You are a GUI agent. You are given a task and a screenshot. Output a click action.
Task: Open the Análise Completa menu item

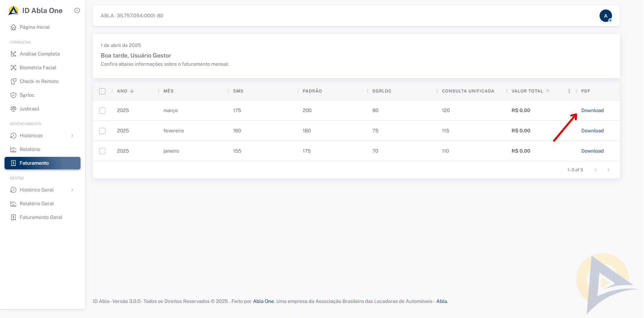pyautogui.click(x=40, y=54)
